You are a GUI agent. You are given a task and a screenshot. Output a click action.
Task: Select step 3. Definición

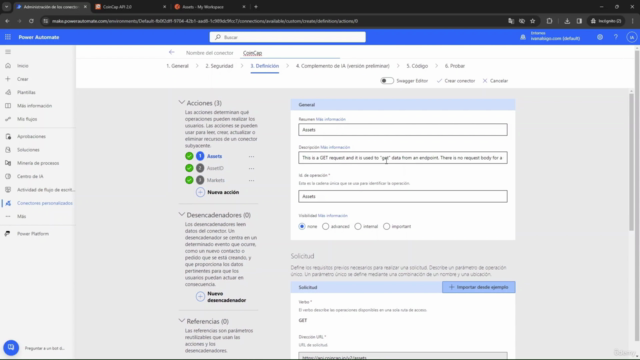[x=264, y=66]
